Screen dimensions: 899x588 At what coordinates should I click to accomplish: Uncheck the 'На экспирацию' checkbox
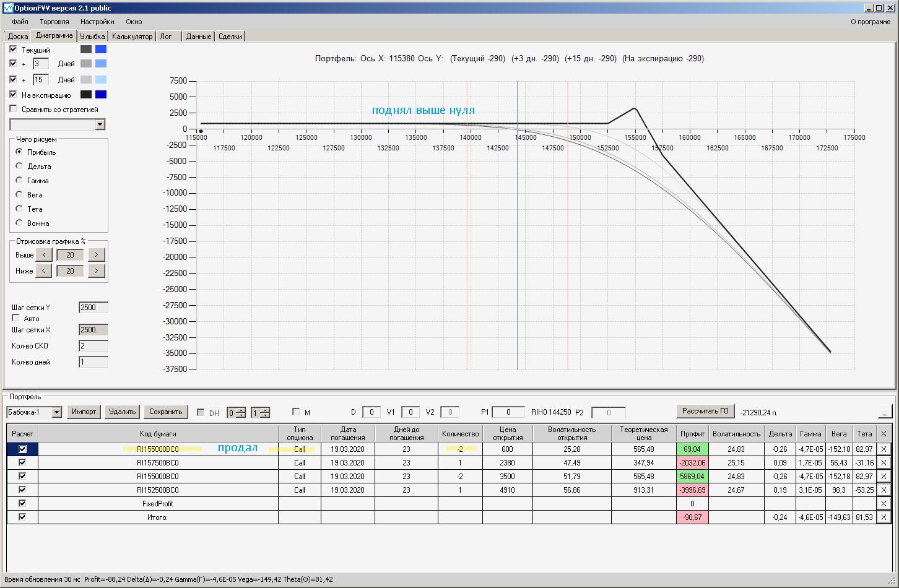pyautogui.click(x=13, y=95)
